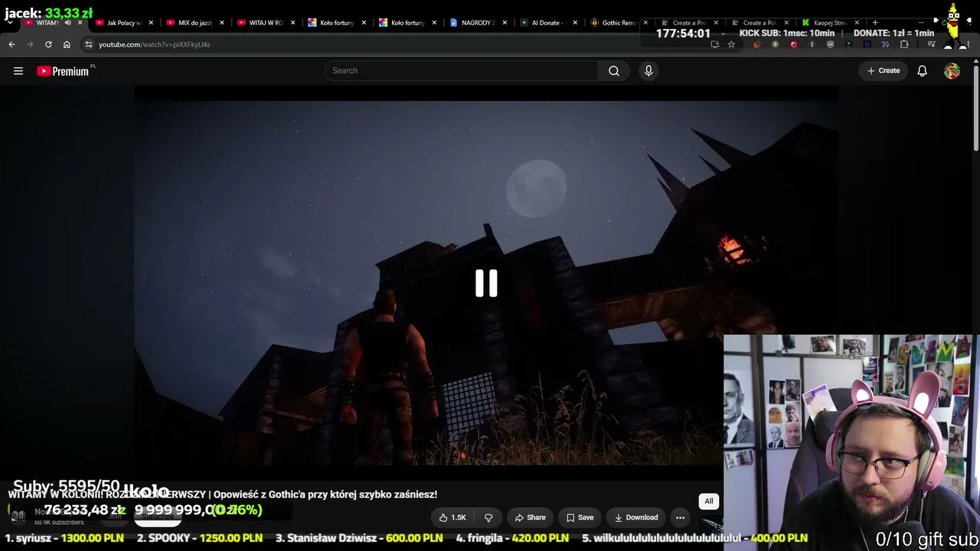The height and width of the screenshot is (551, 980).
Task: Open the browser home page
Action: 67,44
